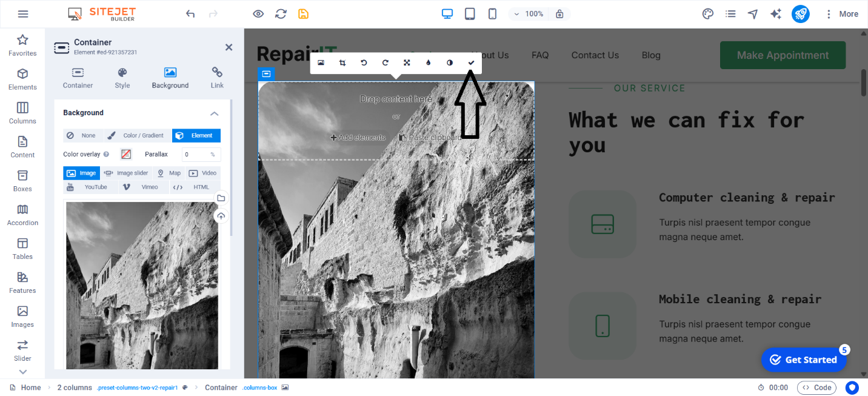
Task: Click the upload file icon
Action: [x=221, y=216]
